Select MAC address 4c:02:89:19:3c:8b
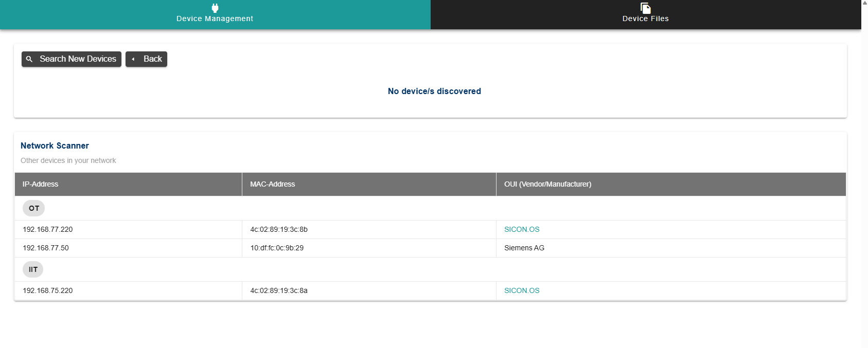868x348 pixels. (279, 229)
